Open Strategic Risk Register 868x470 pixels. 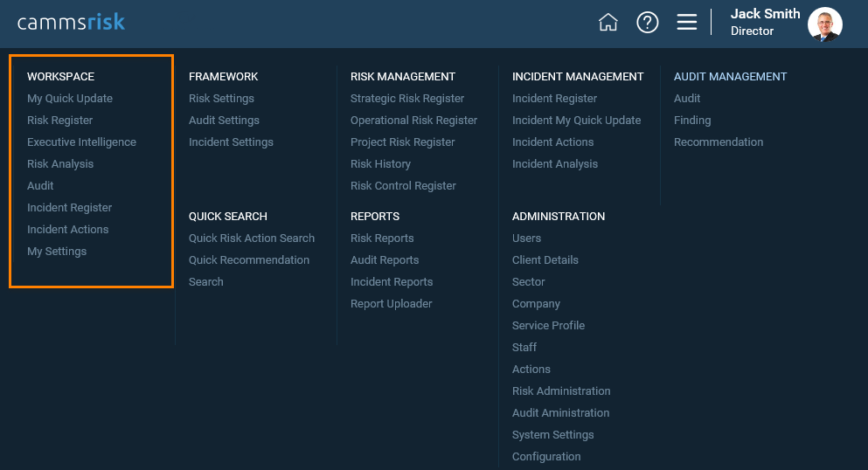[406, 99]
